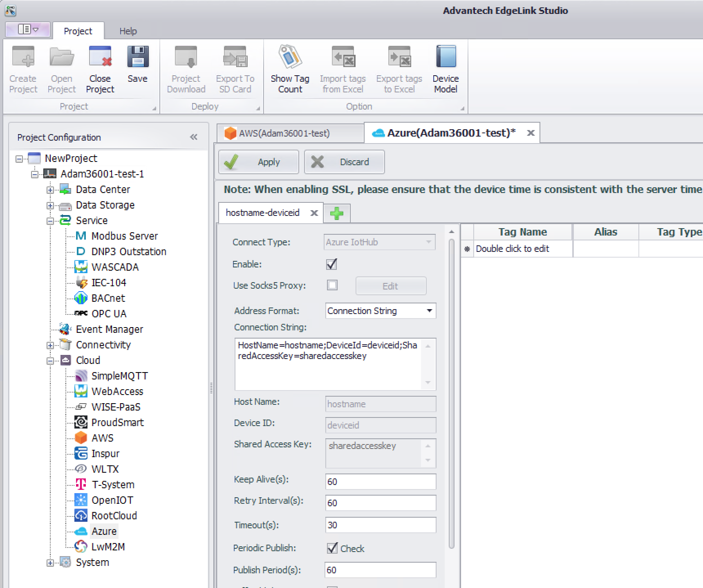703x588 pixels.
Task: Expand the System node
Action: click(x=50, y=563)
